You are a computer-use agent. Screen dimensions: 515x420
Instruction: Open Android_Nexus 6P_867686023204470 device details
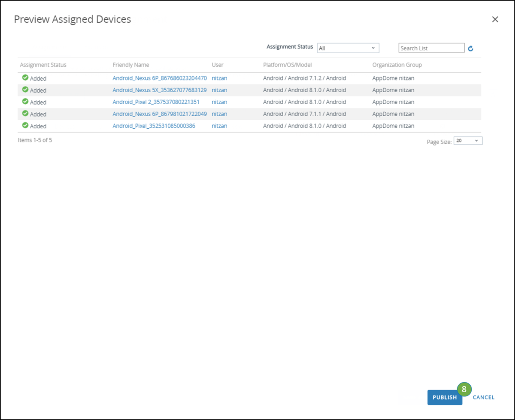pyautogui.click(x=159, y=78)
